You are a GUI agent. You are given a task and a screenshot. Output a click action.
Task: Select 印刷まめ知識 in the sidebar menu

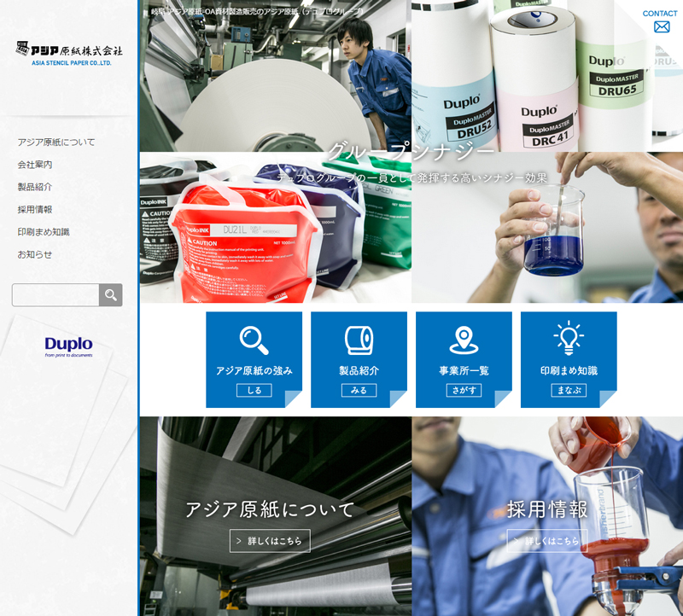tap(44, 231)
